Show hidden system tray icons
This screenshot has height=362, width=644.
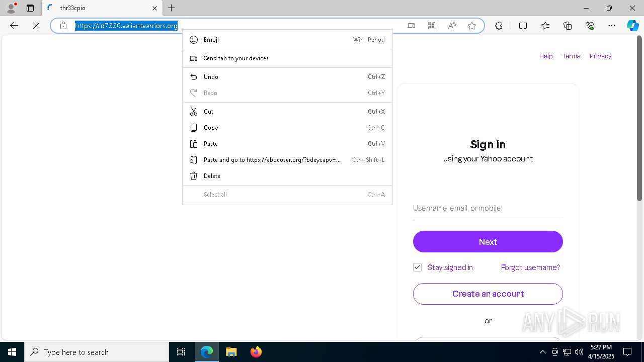(542, 352)
